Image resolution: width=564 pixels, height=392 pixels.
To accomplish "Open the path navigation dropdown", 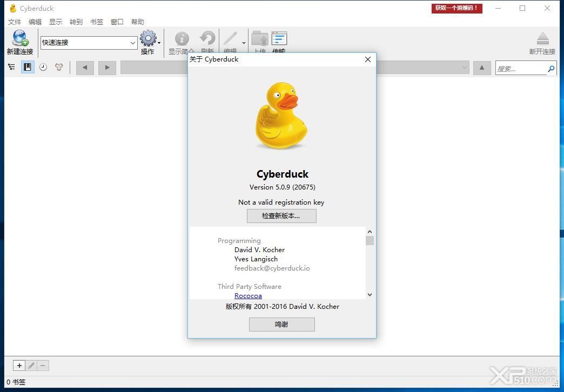I will tap(465, 67).
